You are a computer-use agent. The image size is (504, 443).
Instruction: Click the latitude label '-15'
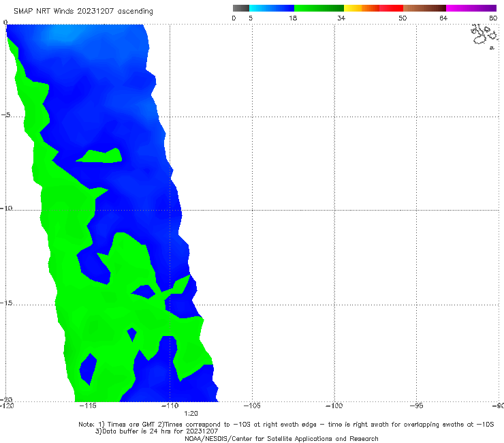click(x=6, y=303)
